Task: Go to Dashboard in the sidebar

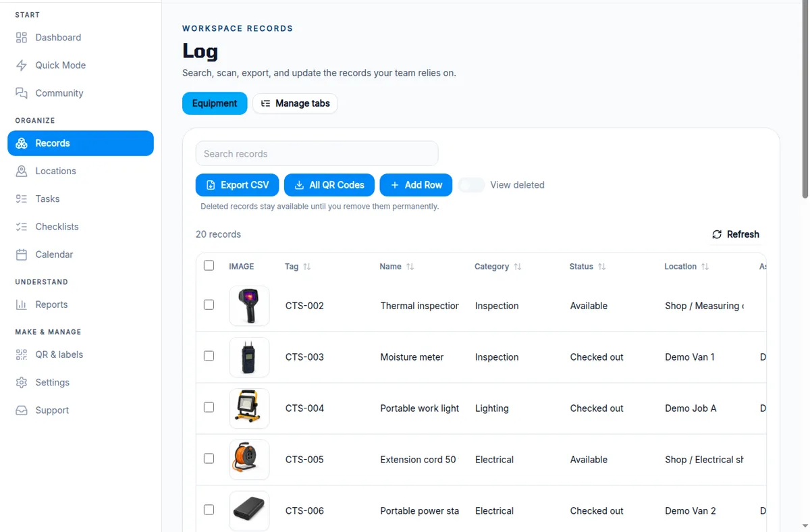Action: (x=80, y=38)
